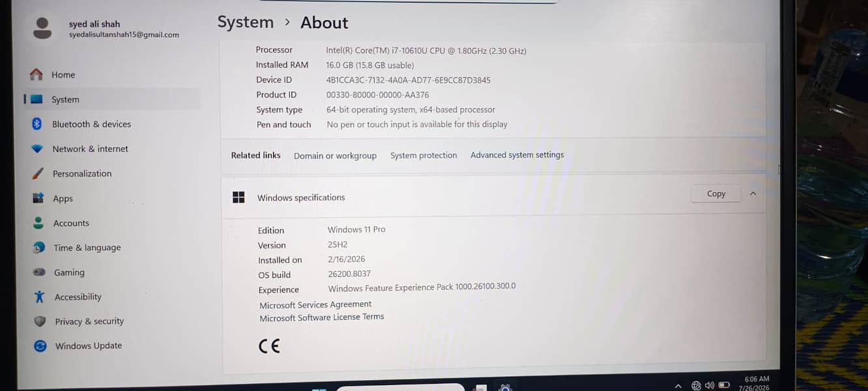This screenshot has width=868, height=391.
Task: Select the Version value 25H2
Action: pyautogui.click(x=338, y=244)
